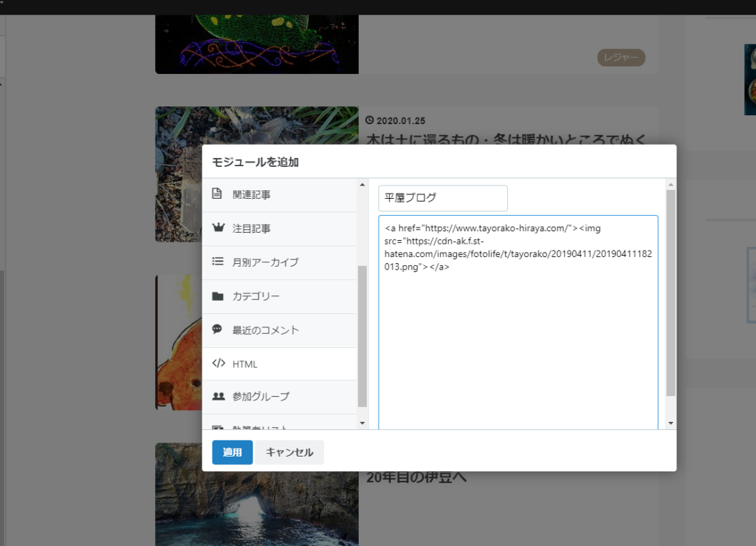The image size is (756, 546).
Task: Click inside the HTML code textarea
Action: (x=518, y=322)
